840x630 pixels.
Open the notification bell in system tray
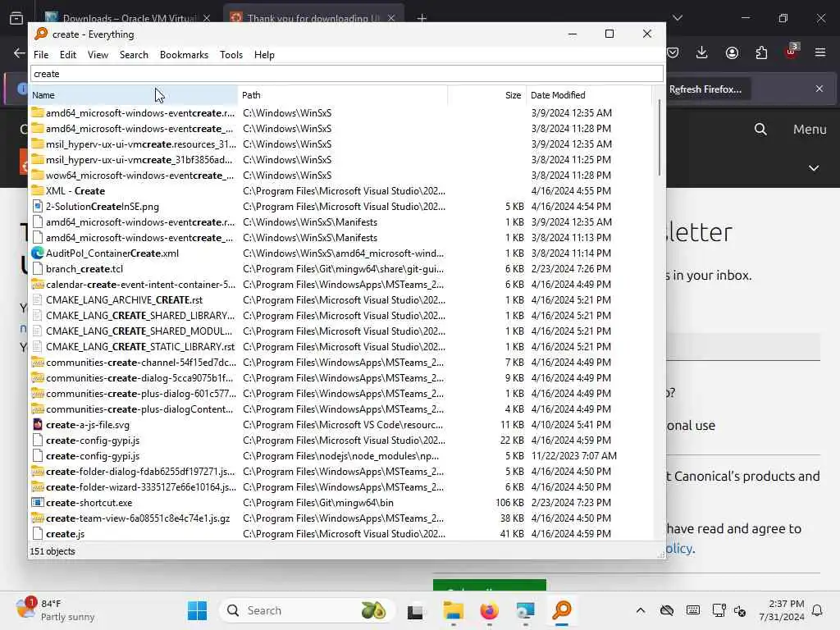[818, 610]
